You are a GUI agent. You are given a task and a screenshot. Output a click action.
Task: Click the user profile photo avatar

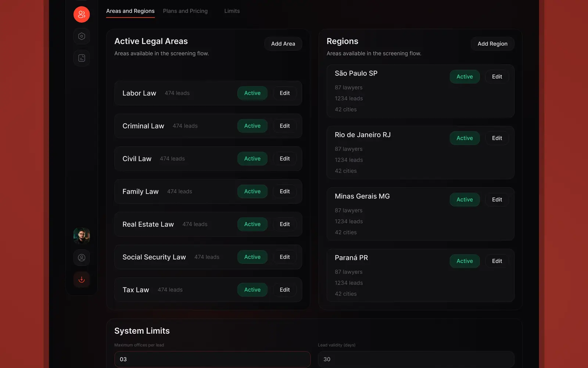coord(82,236)
